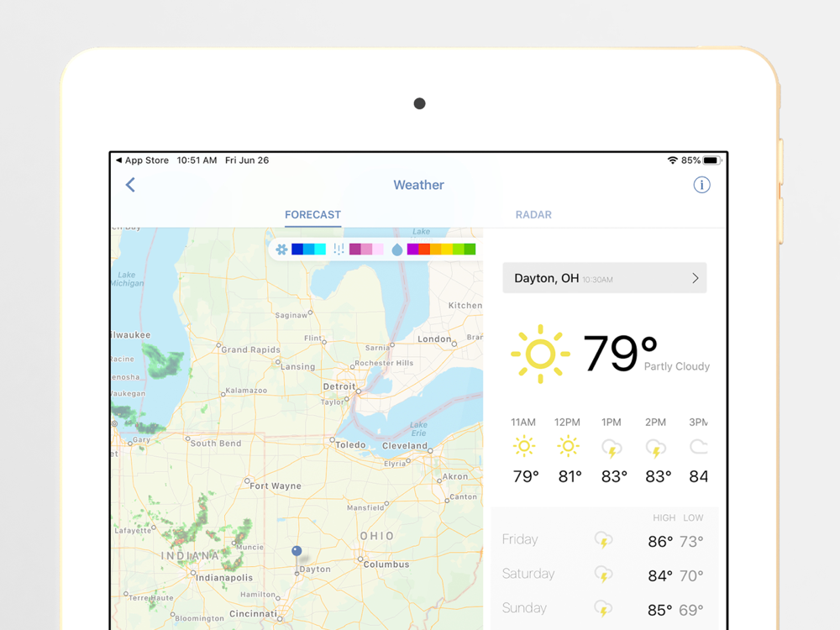840x630 pixels.
Task: Tap Friday's thunderstorm forecast icon
Action: pos(603,540)
